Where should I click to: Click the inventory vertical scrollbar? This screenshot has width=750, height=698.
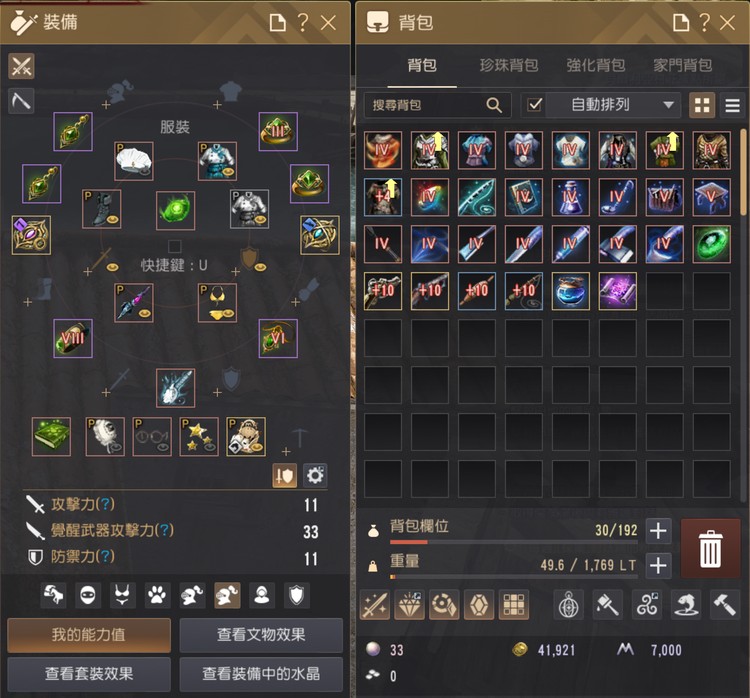[x=743, y=172]
